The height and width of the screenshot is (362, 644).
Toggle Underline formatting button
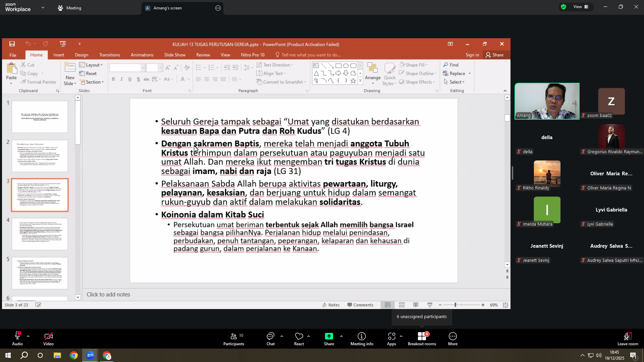click(x=130, y=79)
